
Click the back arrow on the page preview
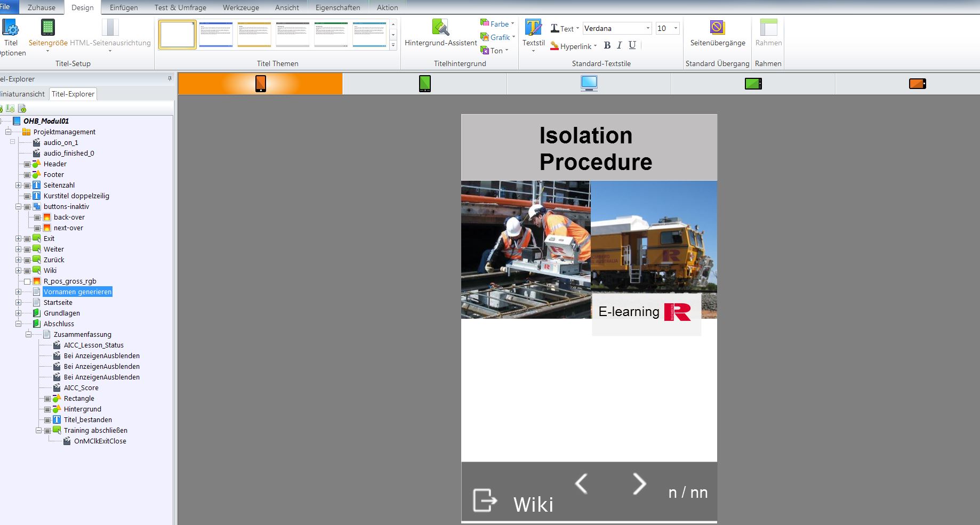tap(581, 483)
